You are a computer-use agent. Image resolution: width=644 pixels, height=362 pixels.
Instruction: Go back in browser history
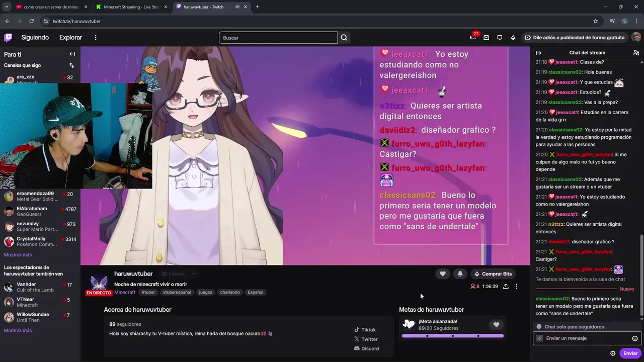(7, 21)
